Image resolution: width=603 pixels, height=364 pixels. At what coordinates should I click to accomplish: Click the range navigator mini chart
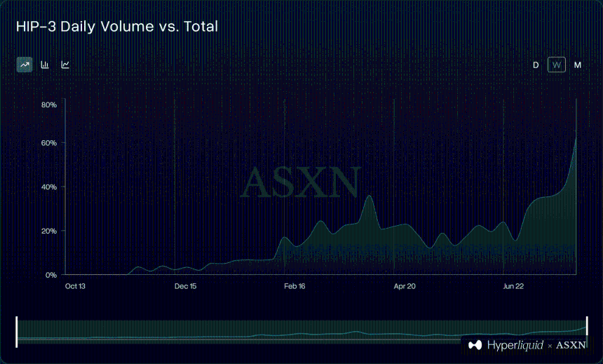tap(301, 332)
